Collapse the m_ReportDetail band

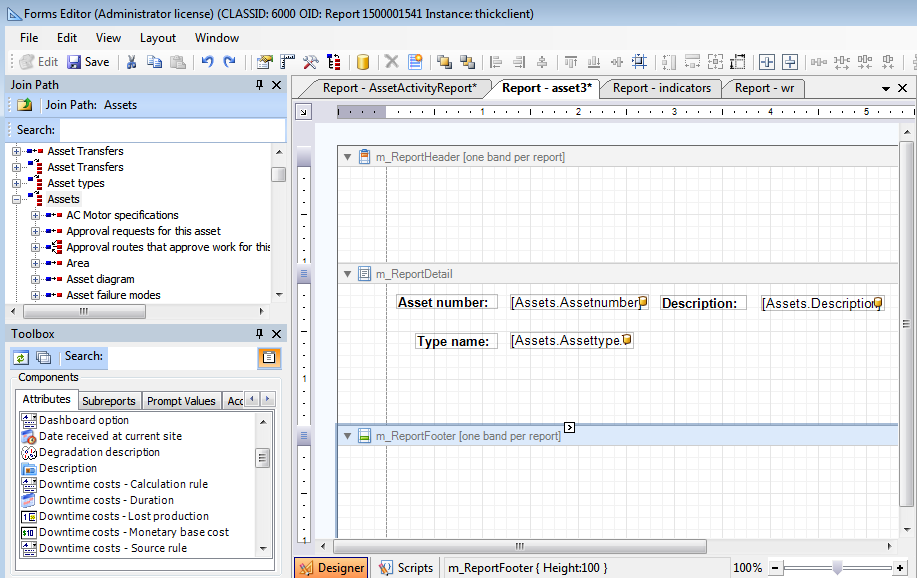[x=347, y=274]
